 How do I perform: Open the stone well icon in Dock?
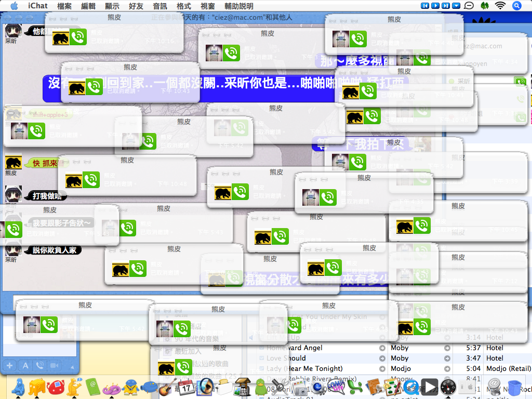[x=242, y=387]
